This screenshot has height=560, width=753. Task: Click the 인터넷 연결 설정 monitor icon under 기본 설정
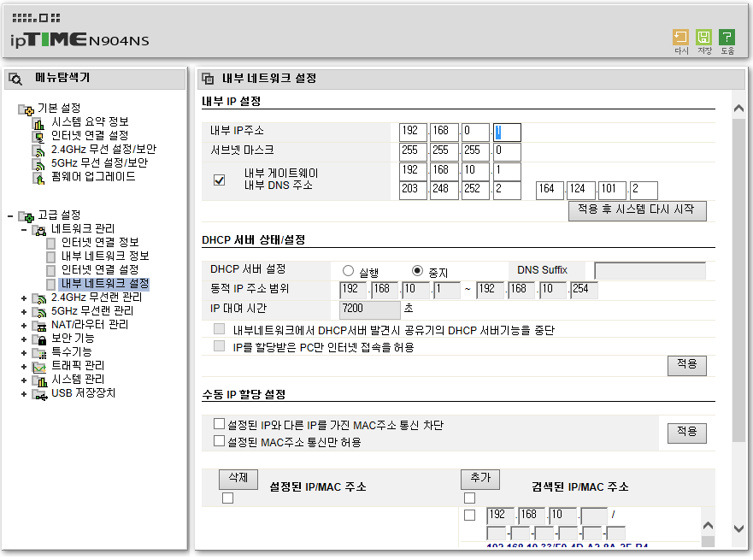click(x=38, y=138)
